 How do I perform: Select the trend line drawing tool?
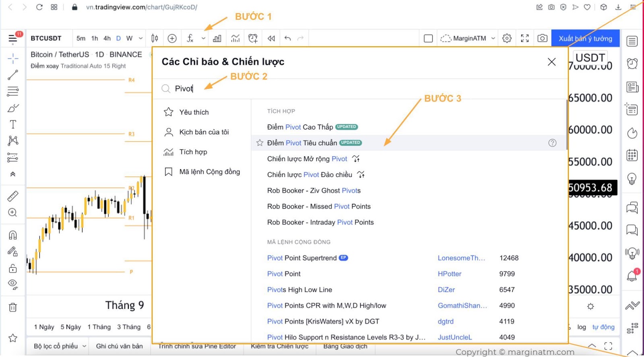(x=13, y=75)
